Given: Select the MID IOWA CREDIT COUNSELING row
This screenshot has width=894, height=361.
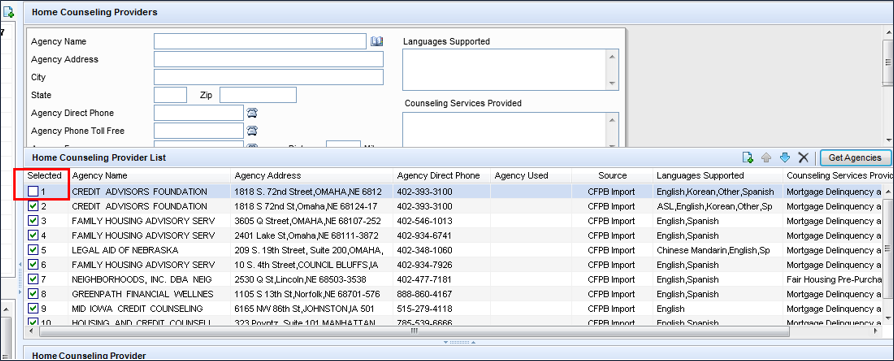Looking at the screenshot, I should (x=453, y=309).
